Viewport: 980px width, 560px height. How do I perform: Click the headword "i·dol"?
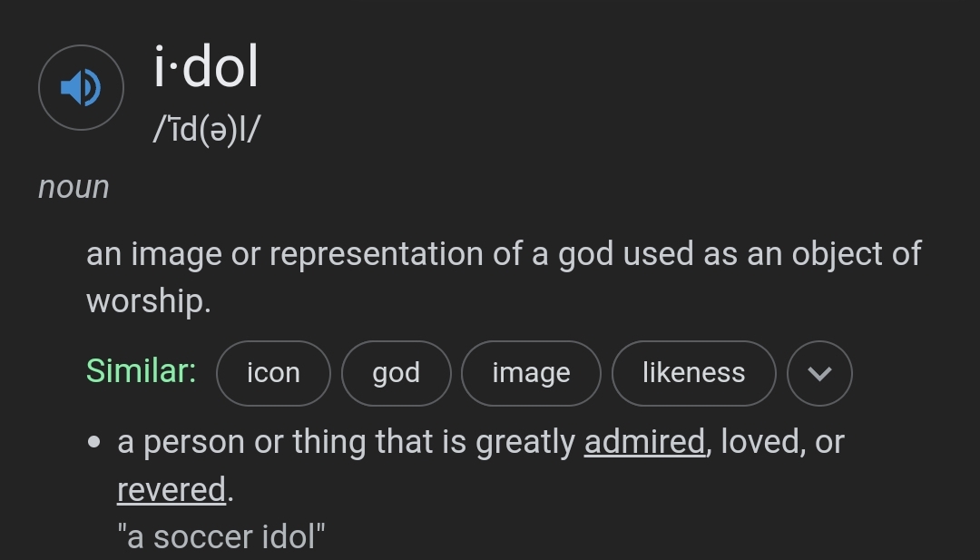click(206, 69)
